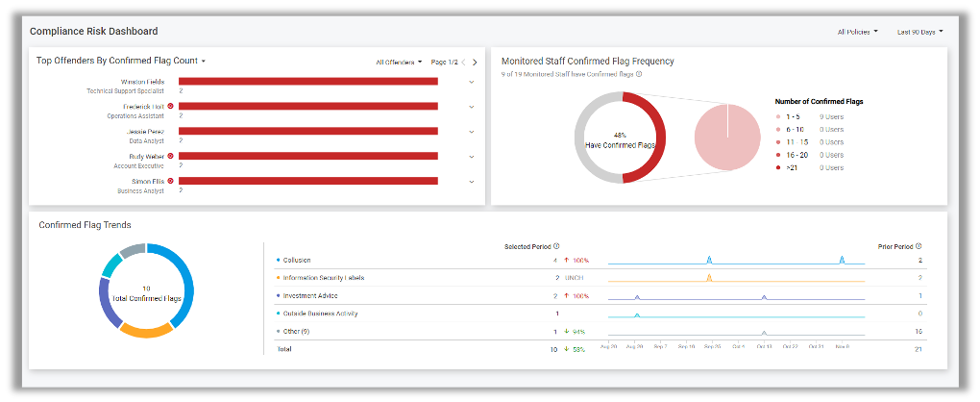Click info icon next to Monitored Staff subtitle
Viewport: 980px width, 402px height.
click(639, 74)
